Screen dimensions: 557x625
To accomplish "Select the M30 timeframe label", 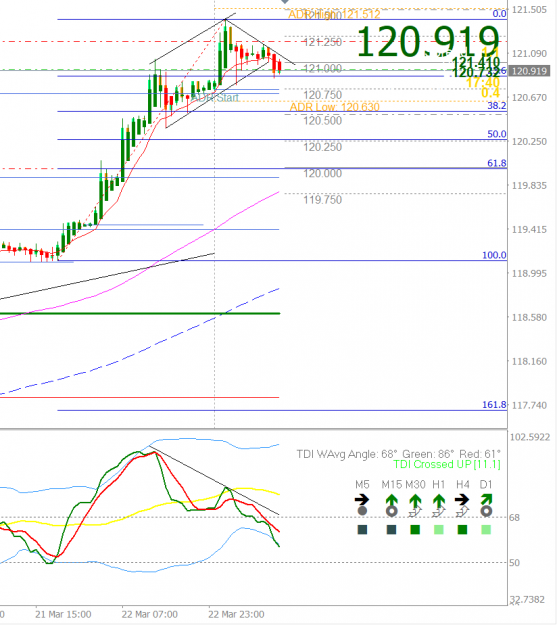I will point(415,485).
